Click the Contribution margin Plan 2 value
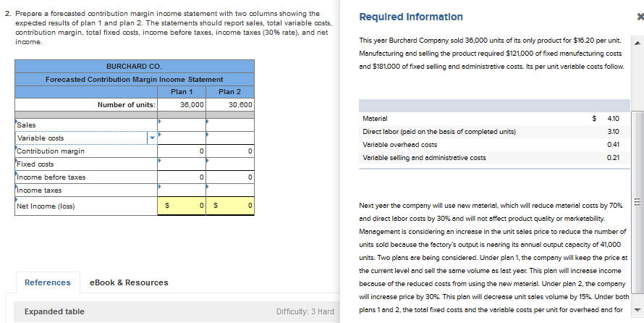644x323 pixels. click(x=230, y=151)
